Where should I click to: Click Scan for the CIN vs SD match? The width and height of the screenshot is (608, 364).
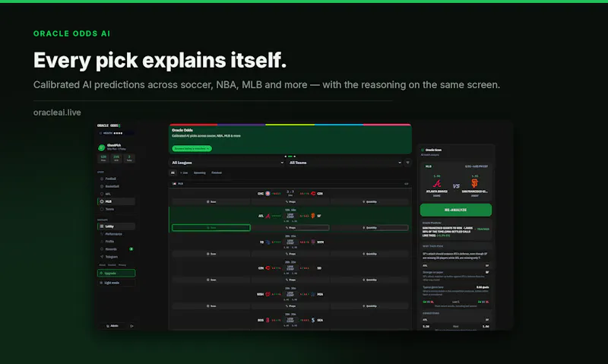[211, 280]
